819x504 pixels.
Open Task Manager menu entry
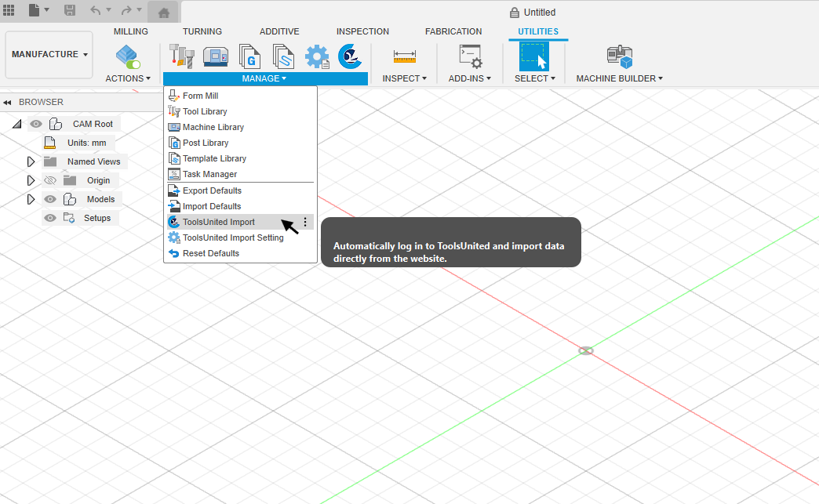[240, 174]
